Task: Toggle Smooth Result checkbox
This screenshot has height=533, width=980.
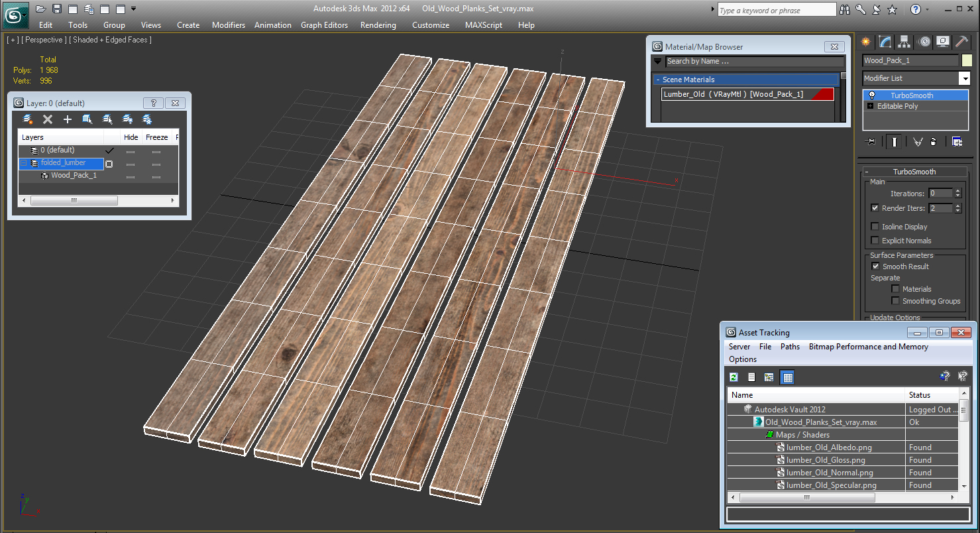Action: coord(875,266)
